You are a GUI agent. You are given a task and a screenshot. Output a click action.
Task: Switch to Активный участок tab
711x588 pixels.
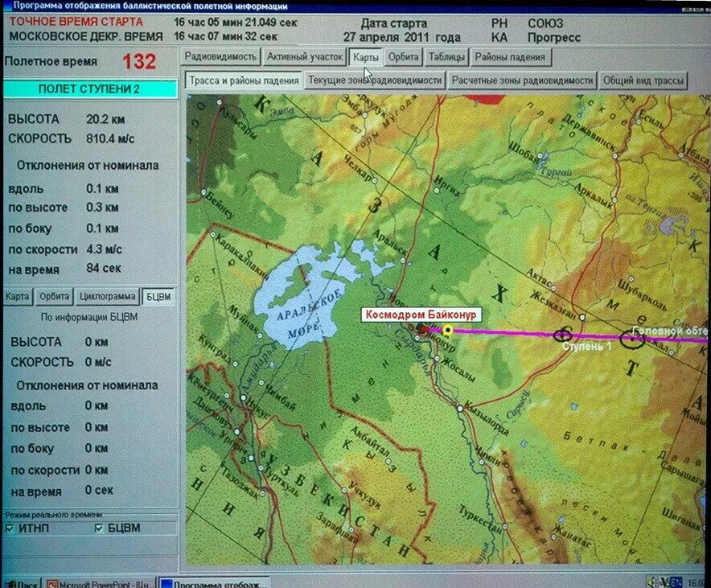(304, 57)
